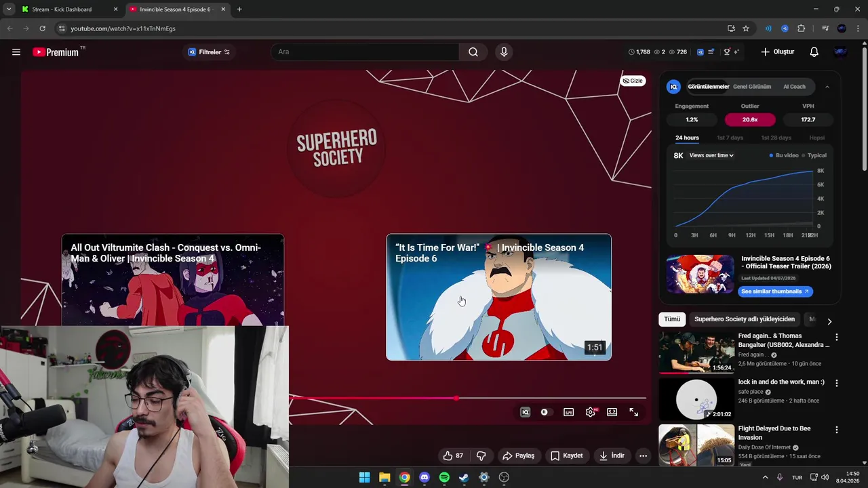868x488 pixels.
Task: Switch to the AI Coach tab
Action: pos(794,87)
